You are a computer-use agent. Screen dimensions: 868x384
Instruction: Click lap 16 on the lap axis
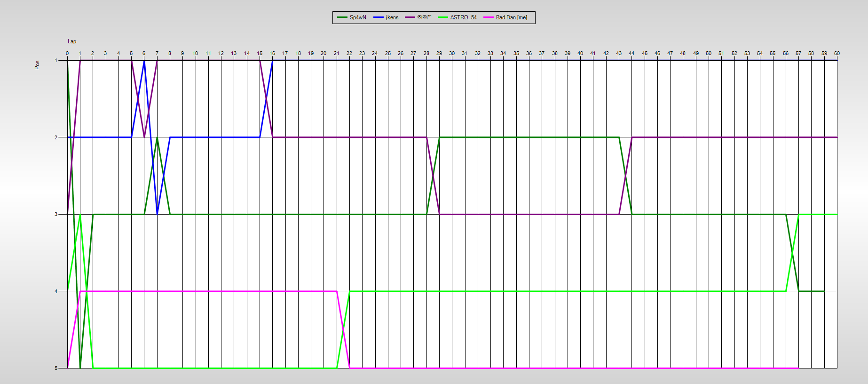[x=272, y=53]
